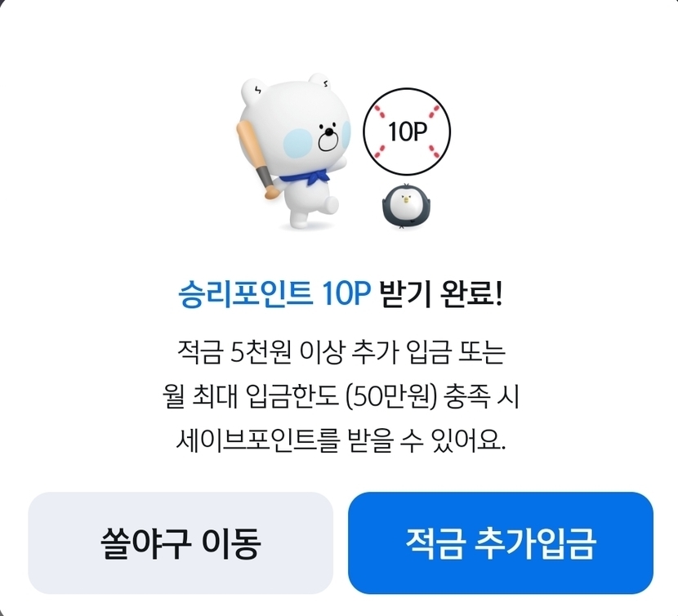Tap the 적금 추가입금 button

(501, 543)
